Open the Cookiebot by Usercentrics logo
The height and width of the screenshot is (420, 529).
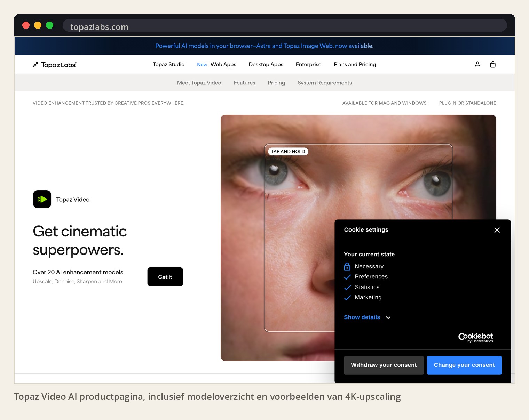[476, 338]
